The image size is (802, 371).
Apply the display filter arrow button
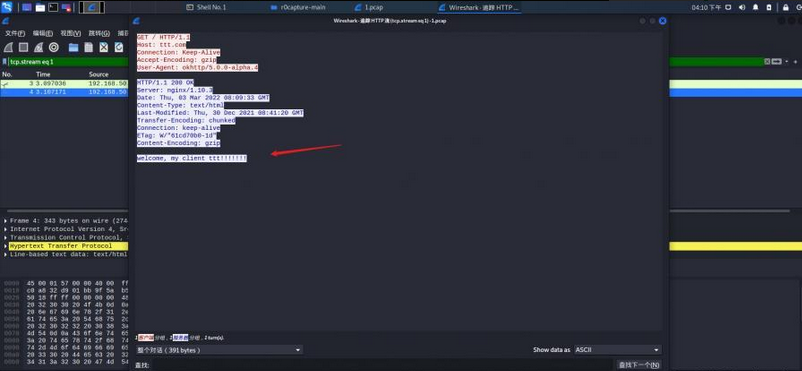pyautogui.click(x=777, y=61)
